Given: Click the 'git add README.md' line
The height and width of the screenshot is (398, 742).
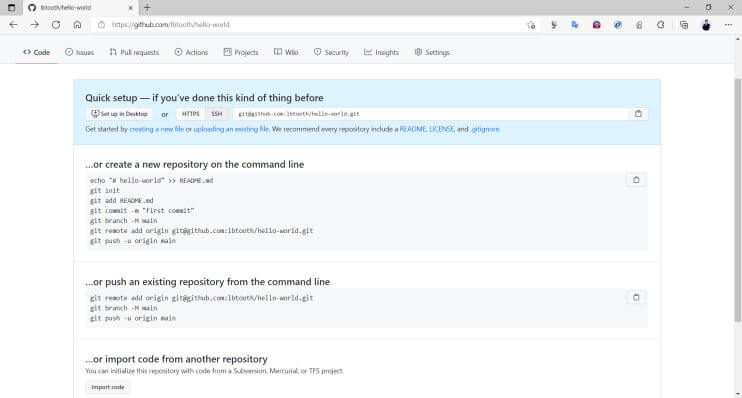Looking at the screenshot, I should [x=122, y=201].
